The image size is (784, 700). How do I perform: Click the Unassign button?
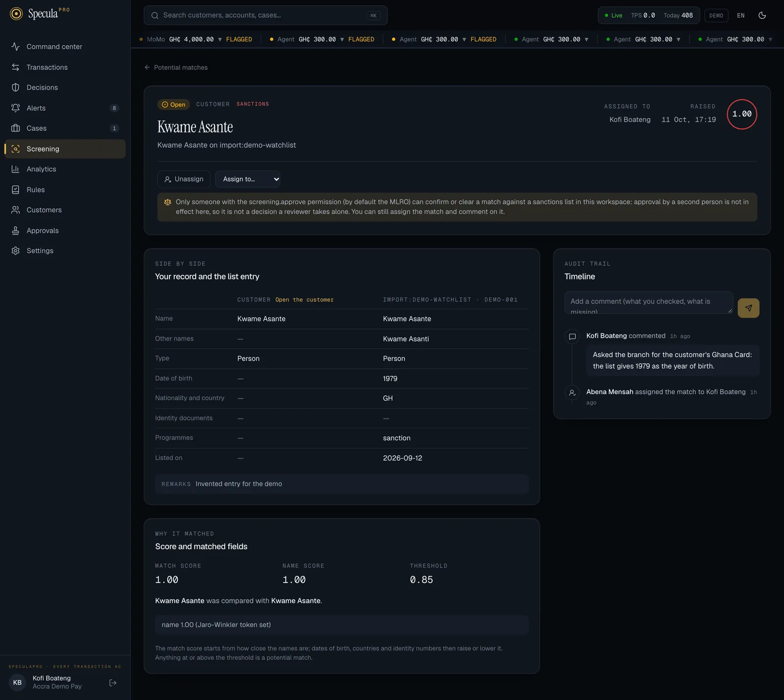point(184,179)
